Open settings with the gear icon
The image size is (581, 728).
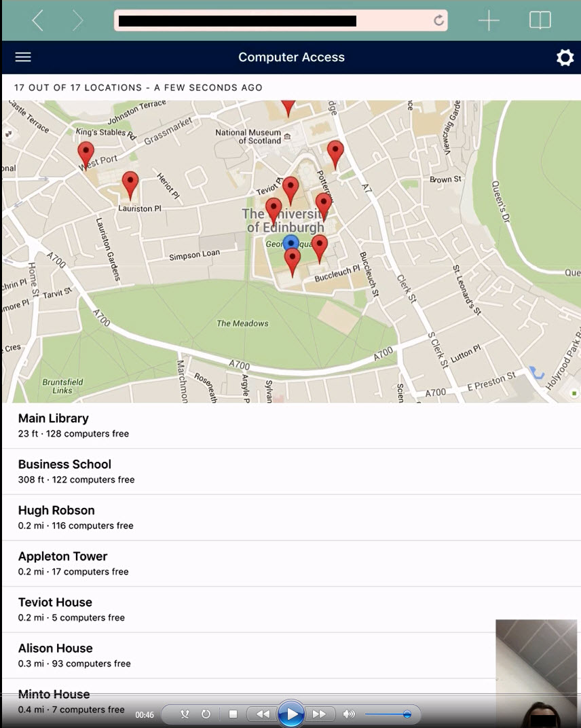pyautogui.click(x=565, y=58)
